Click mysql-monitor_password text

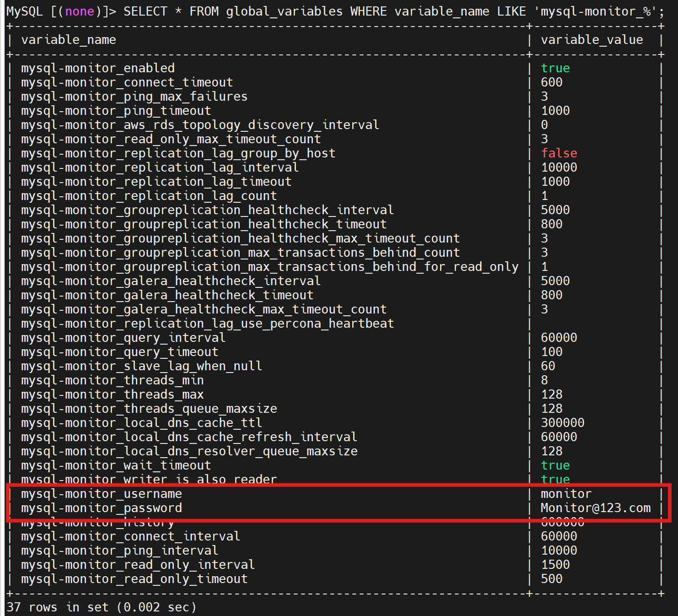pyautogui.click(x=102, y=508)
